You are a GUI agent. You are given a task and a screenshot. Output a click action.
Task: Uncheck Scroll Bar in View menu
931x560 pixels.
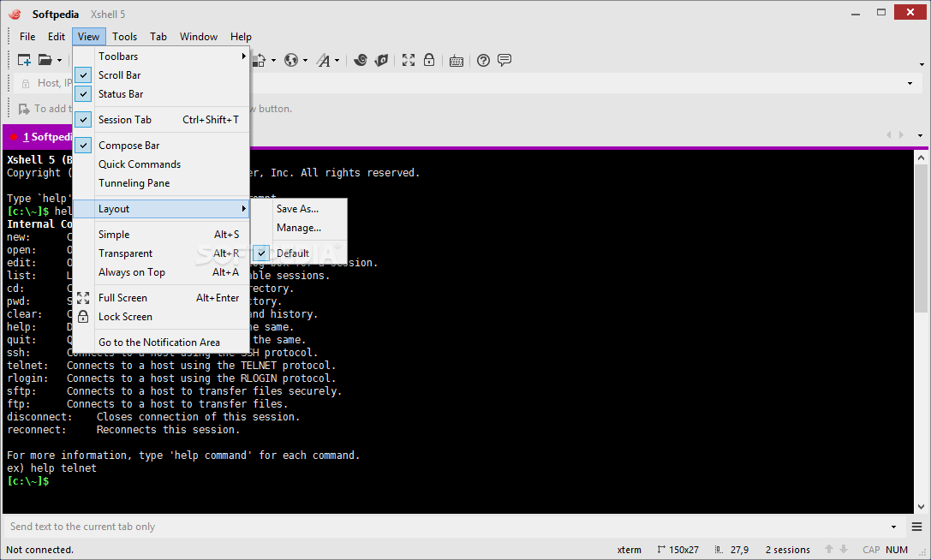click(x=120, y=75)
